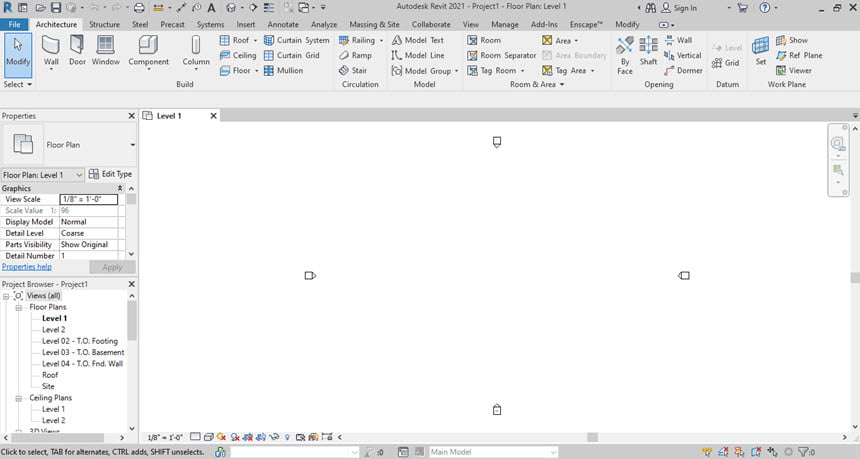Select the Dormer opening tool

click(x=683, y=71)
